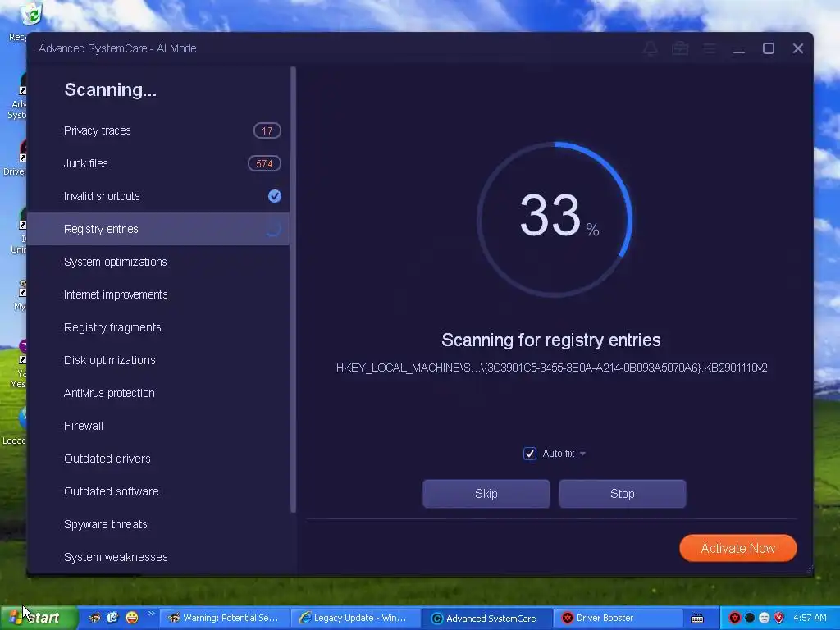The height and width of the screenshot is (630, 840).
Task: Open the notifications bell icon
Action: pyautogui.click(x=651, y=48)
